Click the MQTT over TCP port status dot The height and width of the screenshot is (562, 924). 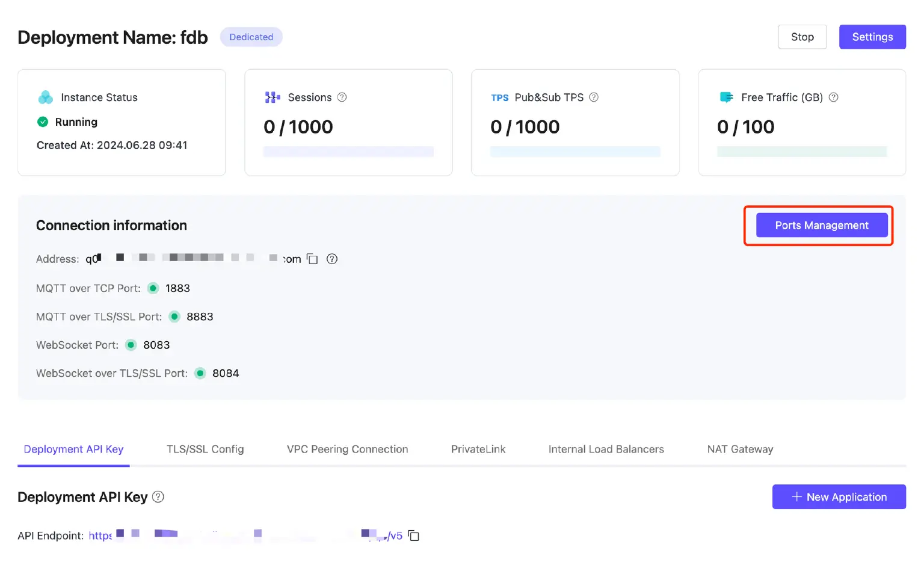(x=153, y=288)
